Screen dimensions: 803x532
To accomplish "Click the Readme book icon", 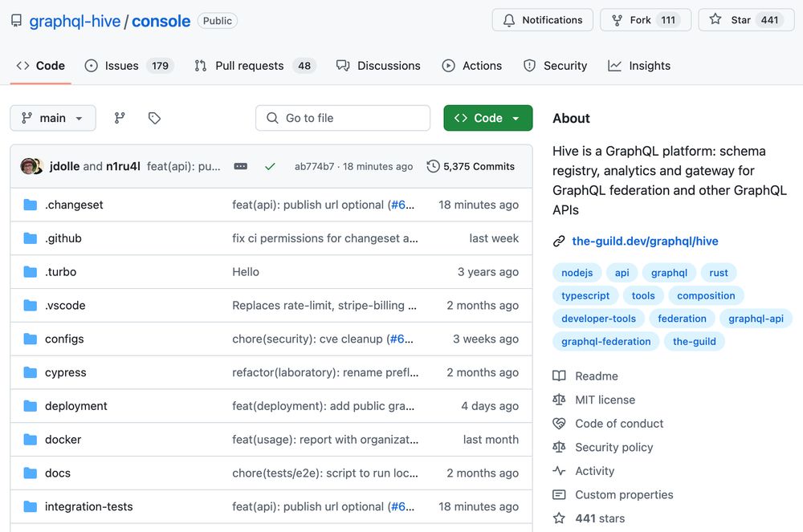I will click(559, 376).
